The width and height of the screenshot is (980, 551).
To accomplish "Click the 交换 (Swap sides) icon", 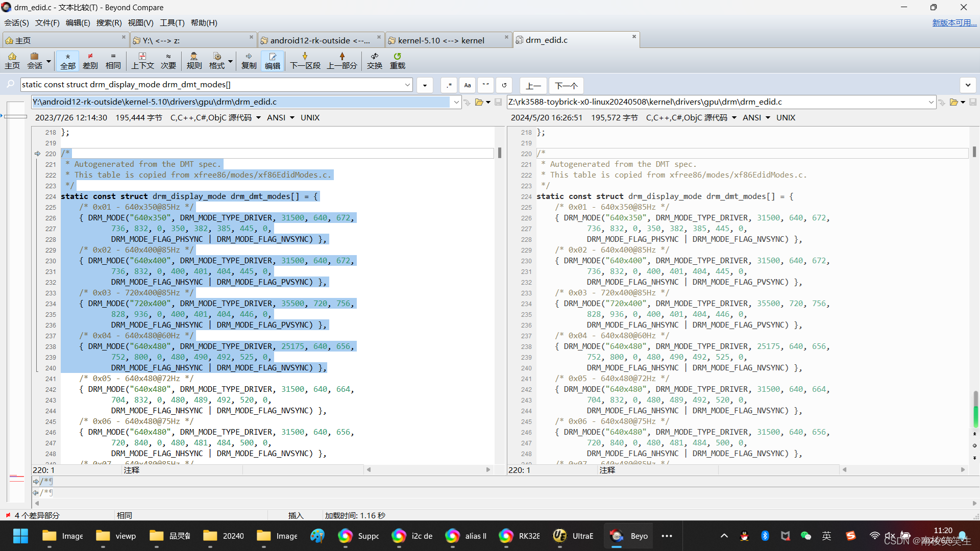I will (375, 61).
